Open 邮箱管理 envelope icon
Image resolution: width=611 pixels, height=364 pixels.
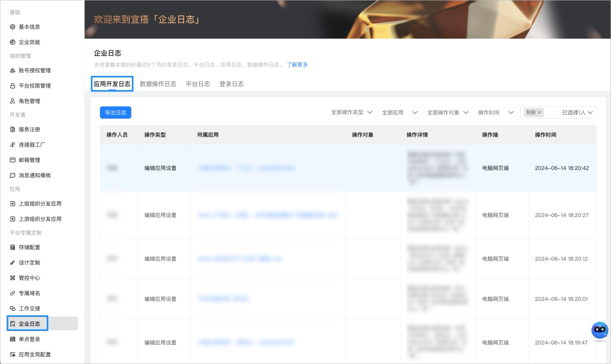[13, 160]
